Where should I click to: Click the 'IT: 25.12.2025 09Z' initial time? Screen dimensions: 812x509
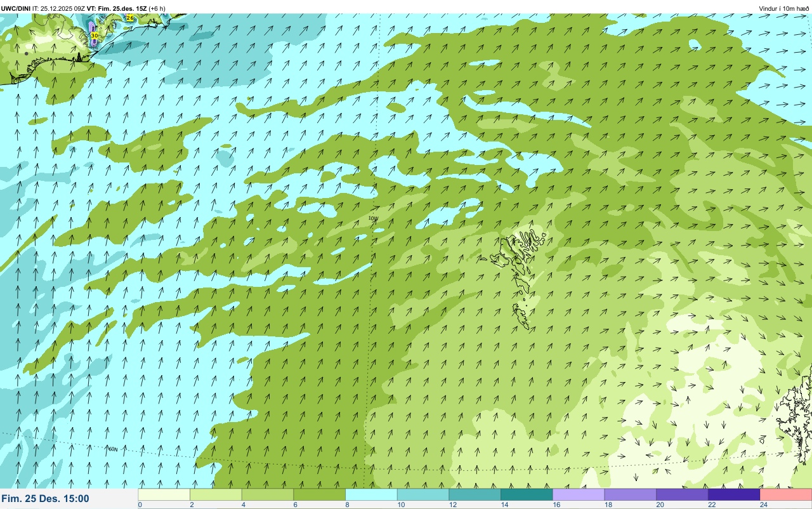tap(58, 8)
